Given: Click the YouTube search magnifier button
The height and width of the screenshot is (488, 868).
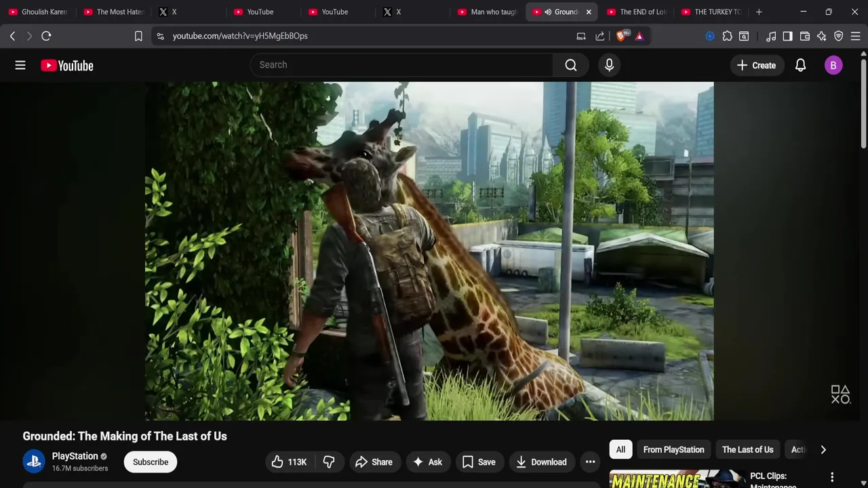Looking at the screenshot, I should pyautogui.click(x=571, y=65).
